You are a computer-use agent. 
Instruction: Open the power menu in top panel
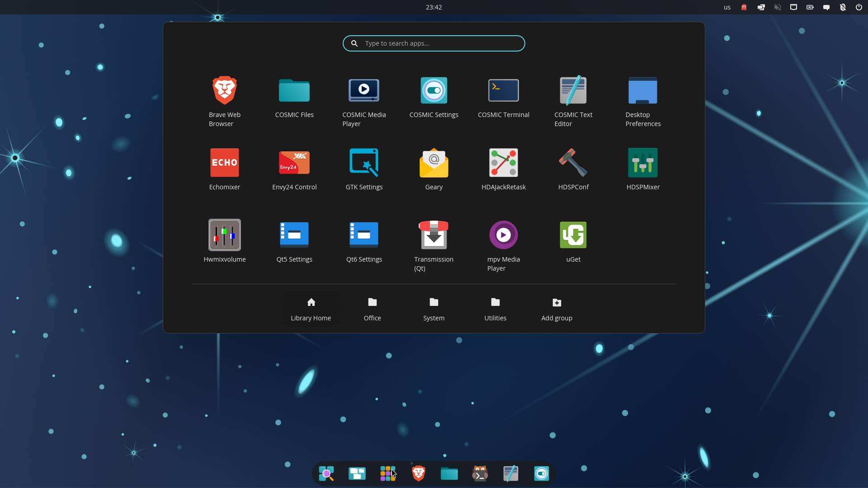(x=859, y=7)
